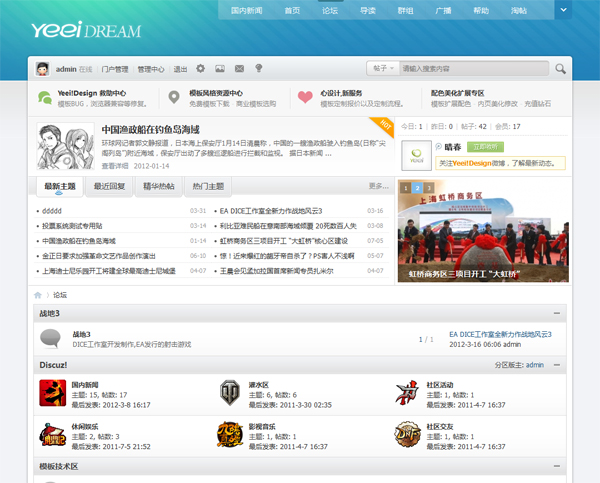Screen dimensions: 600x483
Task: Click the home icon in breadcrumb
Action: (38, 295)
